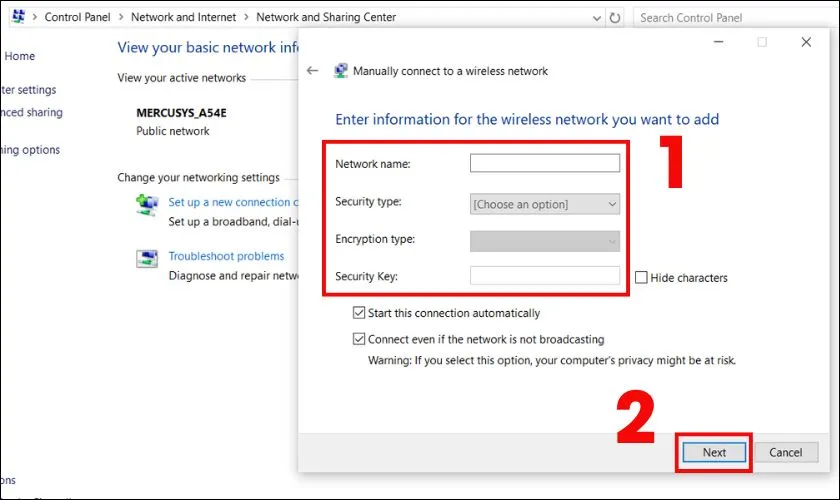Expand the address bar history dropdown arrow
This screenshot has height=500, width=840.
(596, 17)
